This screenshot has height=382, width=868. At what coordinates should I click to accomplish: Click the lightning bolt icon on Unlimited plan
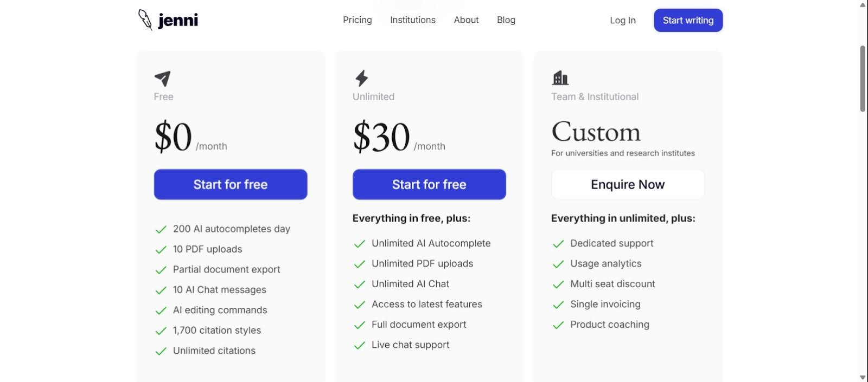tap(361, 79)
